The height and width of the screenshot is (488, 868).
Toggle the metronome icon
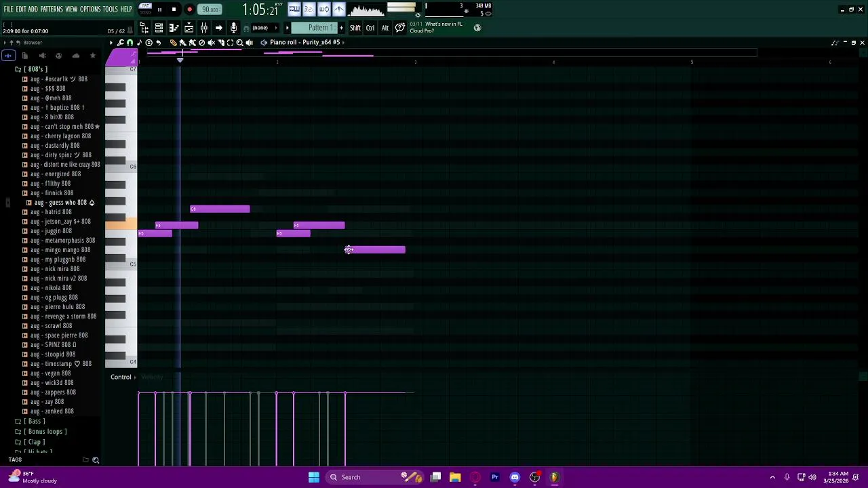tap(339, 9)
